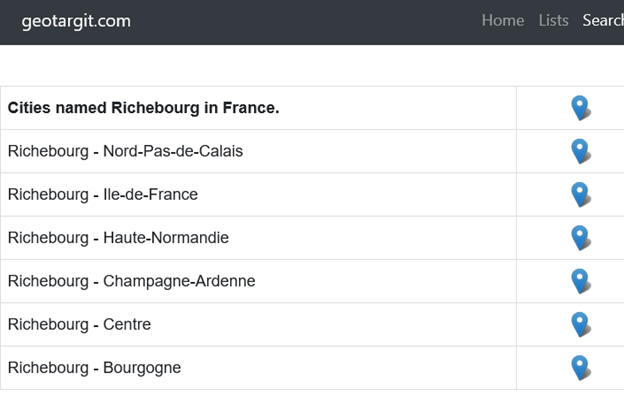Click the Cities named Richebourg in France heading

coord(143,108)
